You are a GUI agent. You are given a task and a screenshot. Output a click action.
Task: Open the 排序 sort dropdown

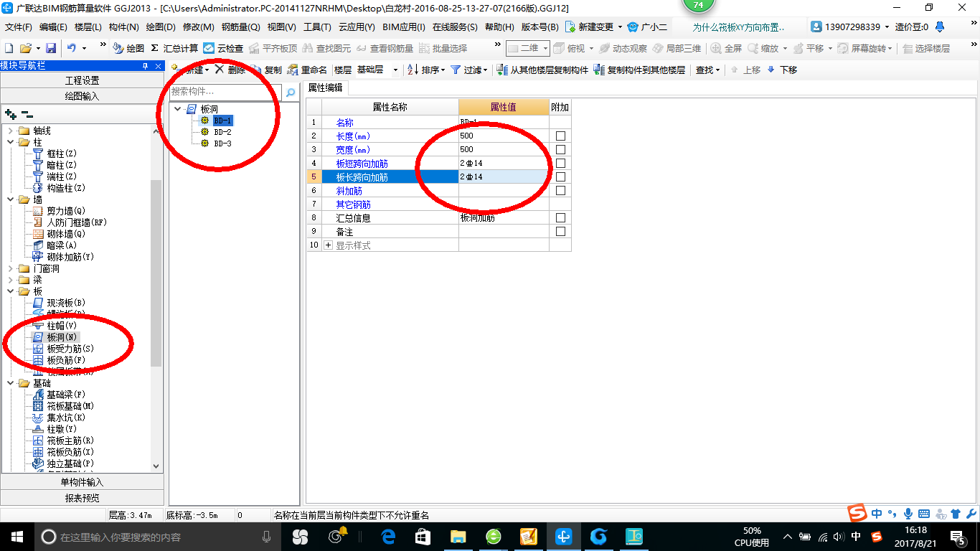click(x=426, y=70)
